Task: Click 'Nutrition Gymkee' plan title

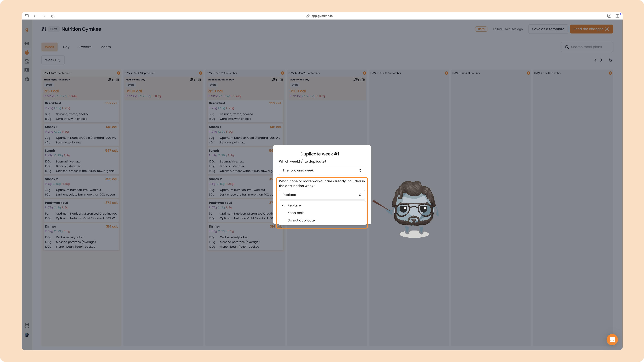Action: pos(81,29)
